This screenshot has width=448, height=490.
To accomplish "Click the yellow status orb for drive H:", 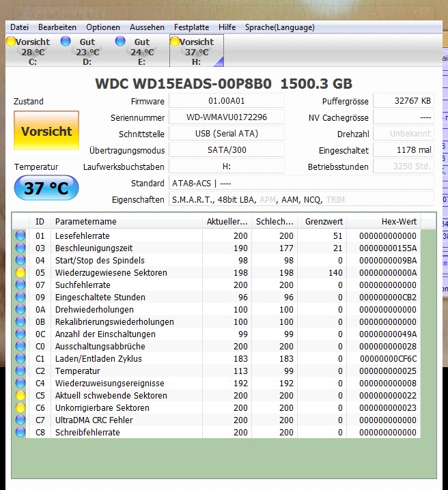I will [175, 41].
